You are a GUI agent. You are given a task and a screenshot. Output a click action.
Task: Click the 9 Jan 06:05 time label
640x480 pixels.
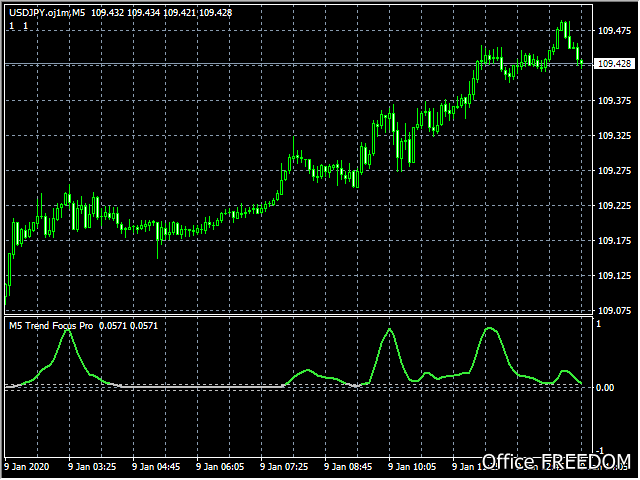click(220, 467)
